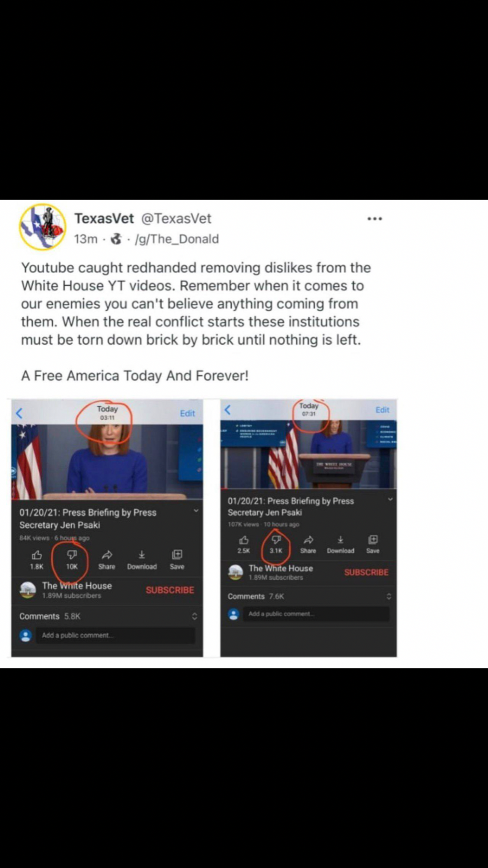
Task: Tap Download icon in left screenshot
Action: [x=142, y=559]
